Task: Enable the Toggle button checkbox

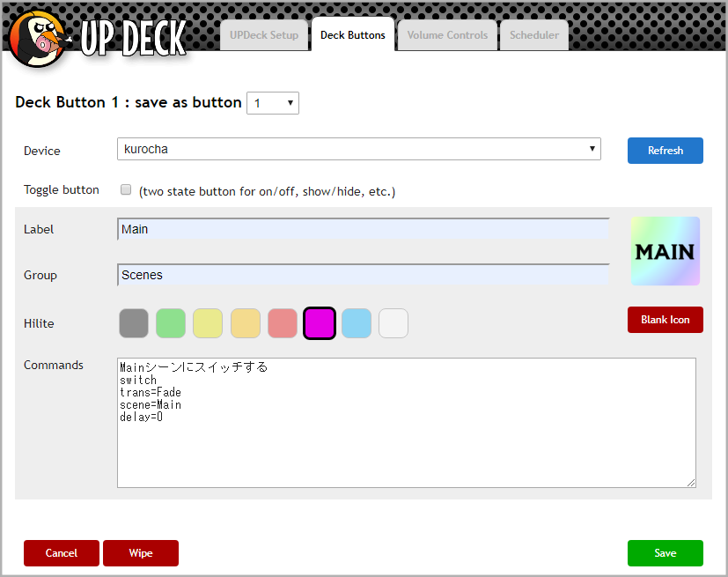Action: [125, 189]
